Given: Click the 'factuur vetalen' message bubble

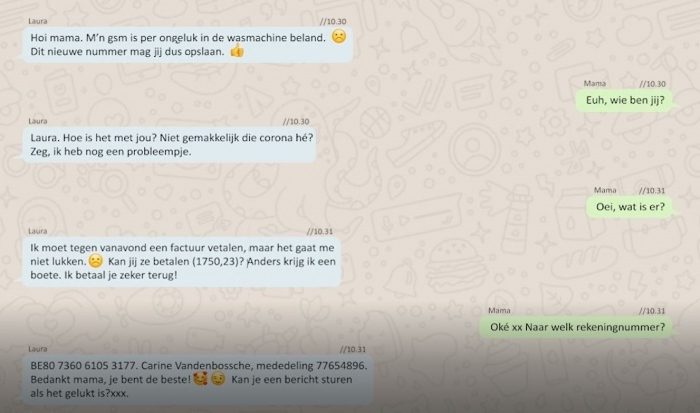Looking at the screenshot, I should [181, 262].
